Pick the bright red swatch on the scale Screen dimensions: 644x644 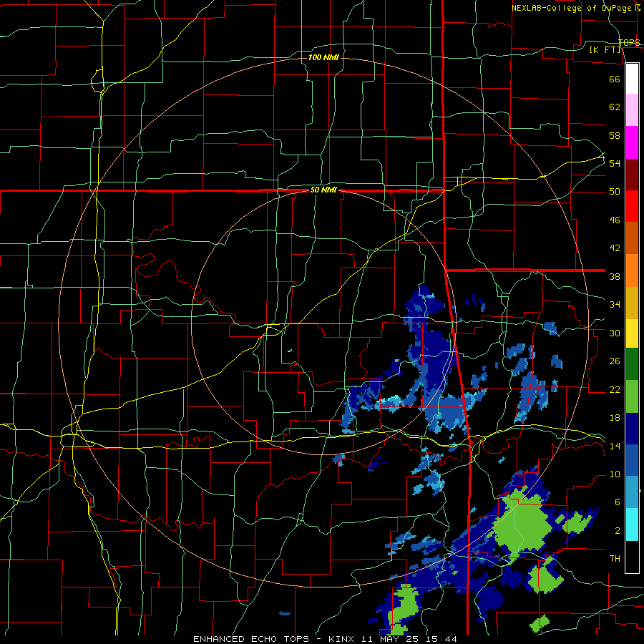tap(632, 206)
